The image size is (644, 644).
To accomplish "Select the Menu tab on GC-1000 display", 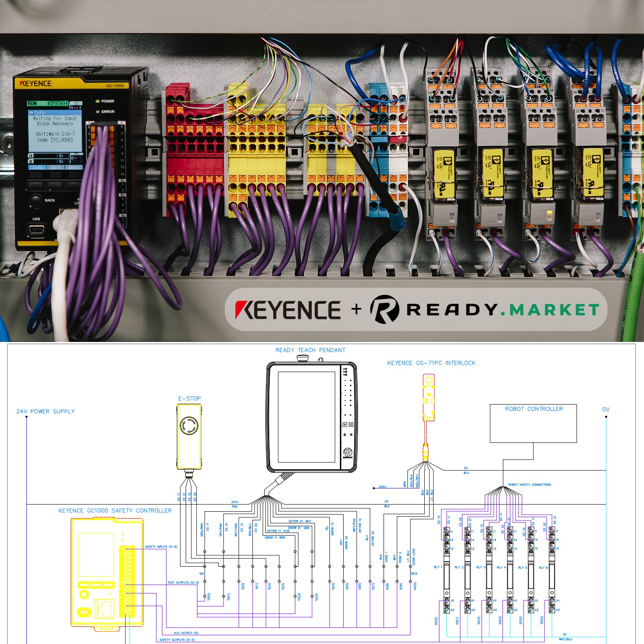I will [73, 167].
